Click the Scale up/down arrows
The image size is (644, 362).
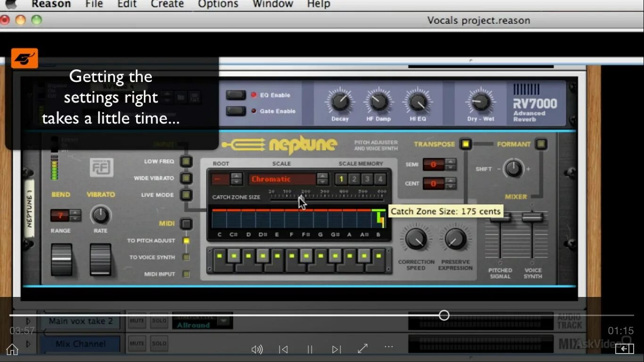(322, 179)
